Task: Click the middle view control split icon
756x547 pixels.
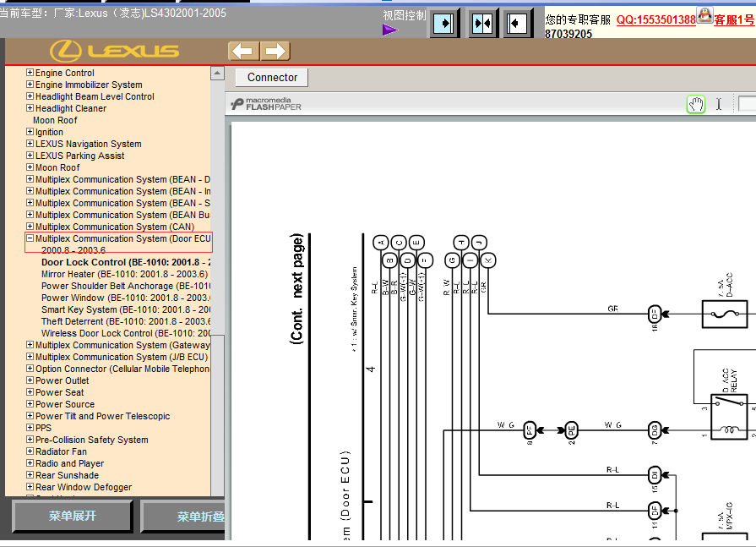Action: pyautogui.click(x=482, y=23)
